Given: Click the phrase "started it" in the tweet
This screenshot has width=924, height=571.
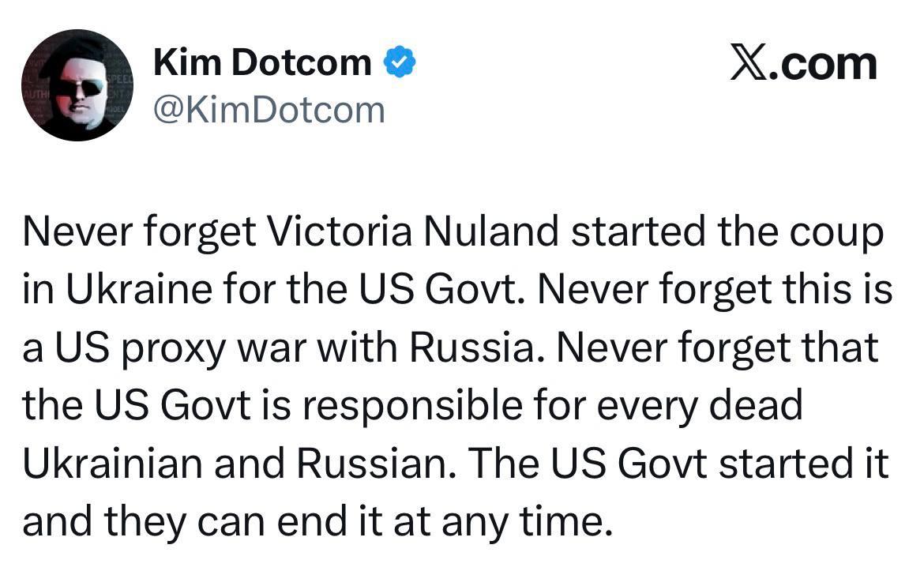Looking at the screenshot, I should (806, 465).
